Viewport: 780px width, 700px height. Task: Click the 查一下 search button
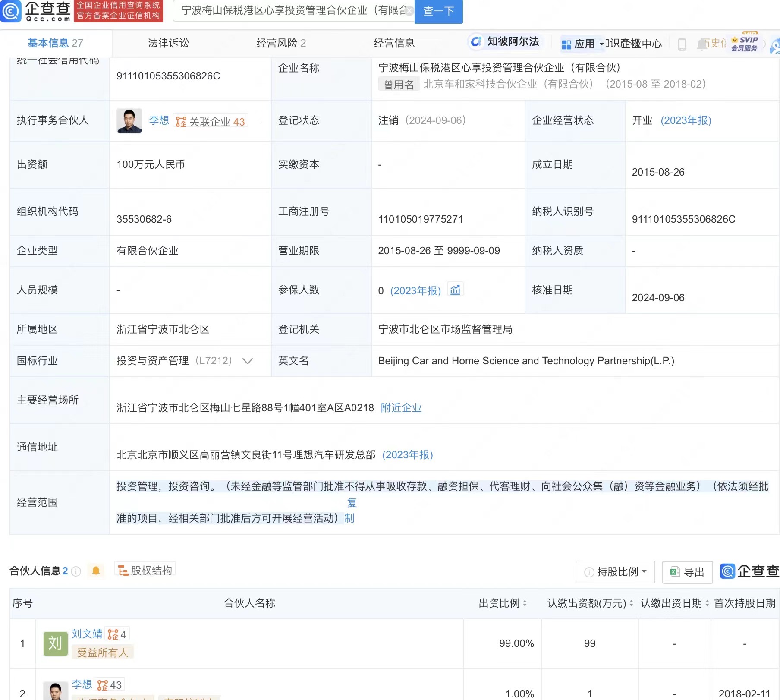click(438, 11)
